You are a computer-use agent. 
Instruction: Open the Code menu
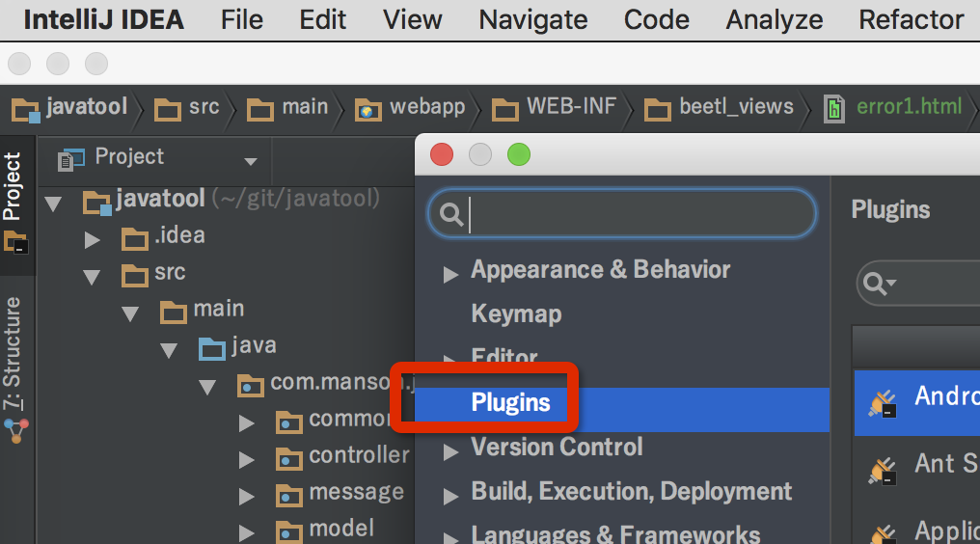pyautogui.click(x=656, y=19)
